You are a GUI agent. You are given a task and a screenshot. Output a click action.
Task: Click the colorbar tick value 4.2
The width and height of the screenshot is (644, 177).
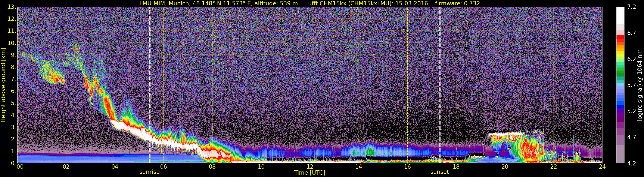[632, 163]
